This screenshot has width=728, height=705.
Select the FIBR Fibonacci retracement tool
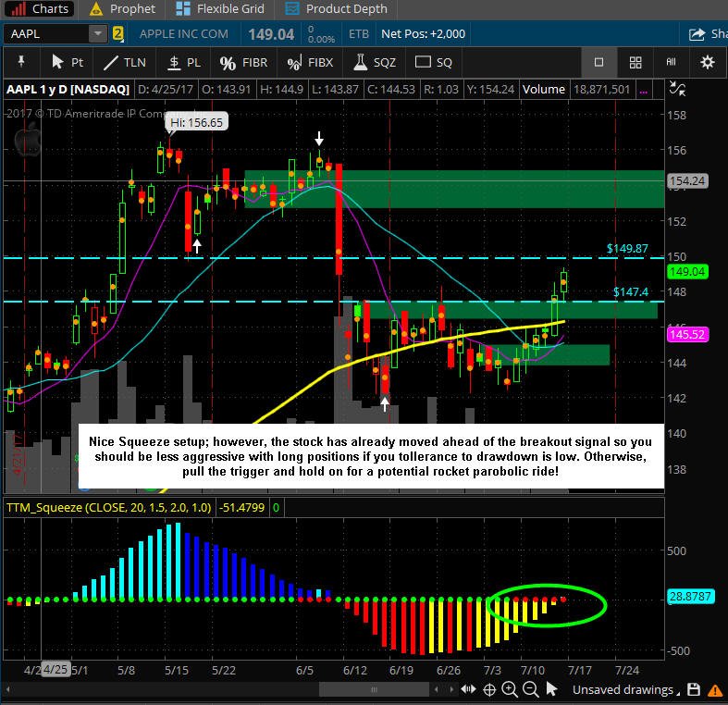click(x=243, y=62)
